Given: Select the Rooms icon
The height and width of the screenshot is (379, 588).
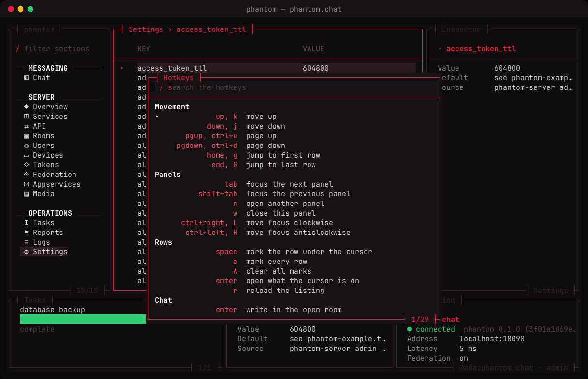Looking at the screenshot, I should coord(26,136).
